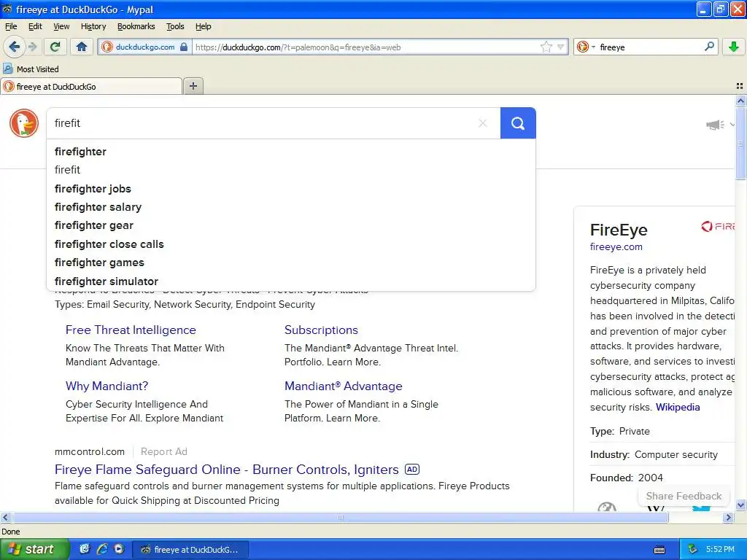
Task: Open the Free Threat Intelligence link
Action: (x=131, y=330)
